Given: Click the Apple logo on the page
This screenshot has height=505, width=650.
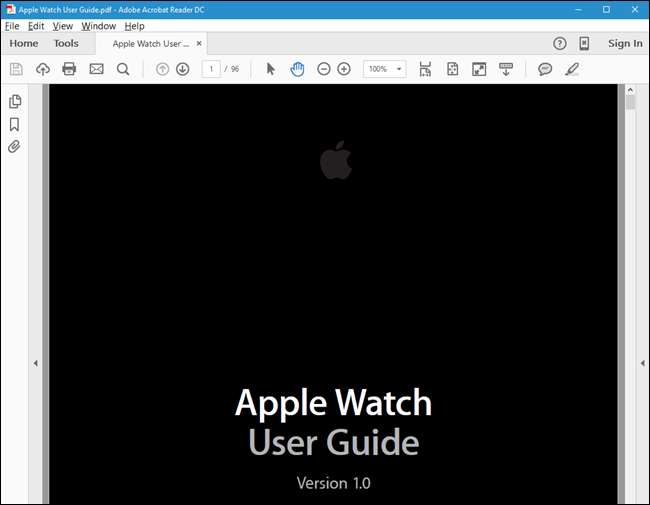Looking at the screenshot, I should pos(336,160).
